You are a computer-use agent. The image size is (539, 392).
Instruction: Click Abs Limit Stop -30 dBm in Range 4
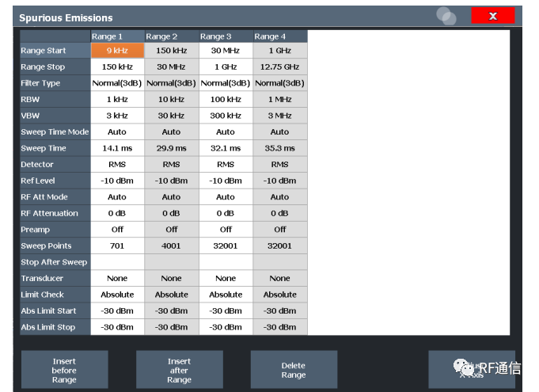click(280, 327)
